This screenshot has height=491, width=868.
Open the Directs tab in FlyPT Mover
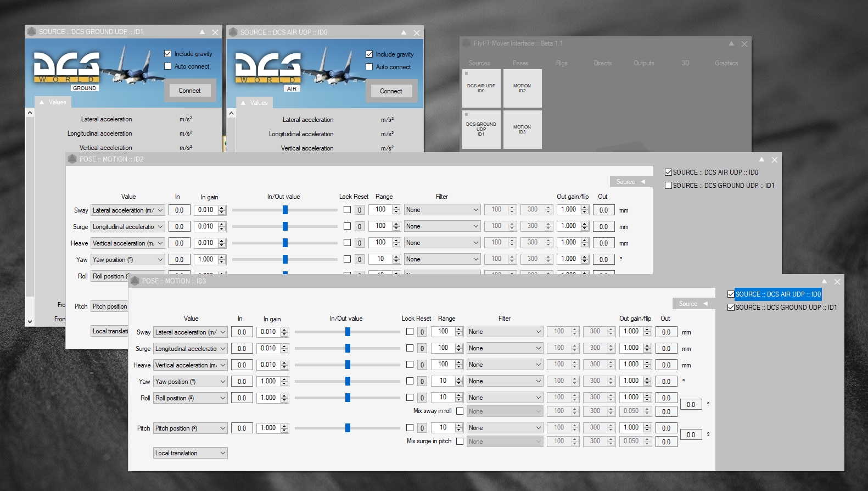tap(603, 63)
